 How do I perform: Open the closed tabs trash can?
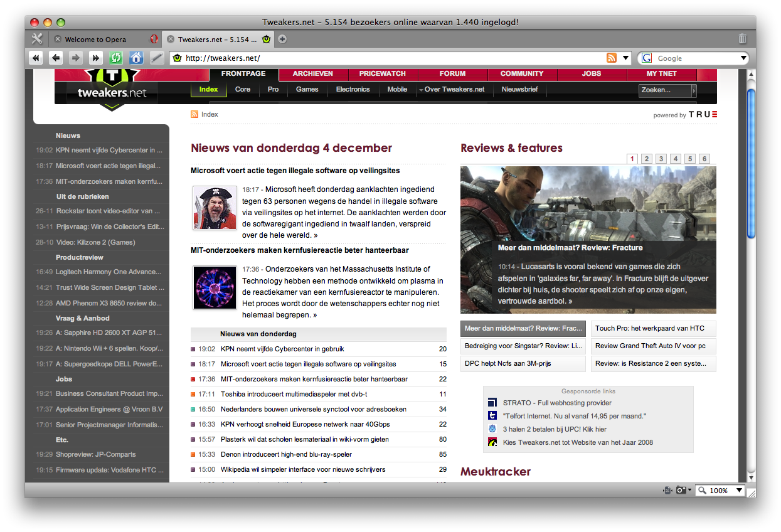(x=743, y=39)
